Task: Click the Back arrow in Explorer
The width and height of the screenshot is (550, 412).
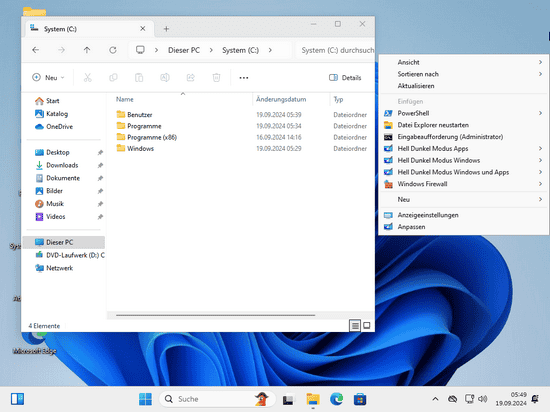Action: pyautogui.click(x=35, y=50)
